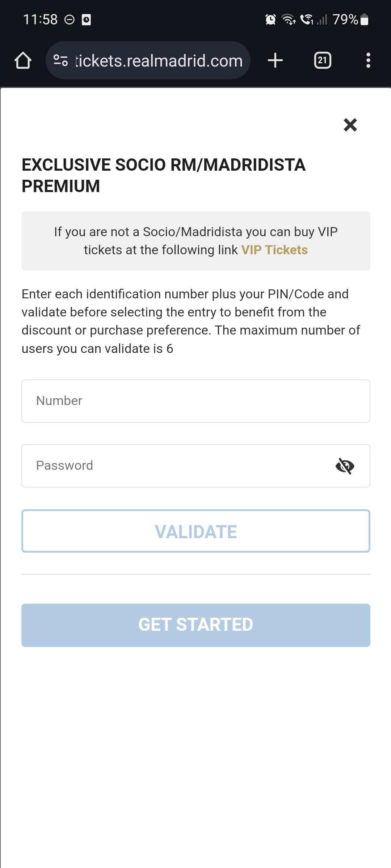Open the tab switcher showing 21 tabs
This screenshot has width=391, height=868.
[323, 60]
